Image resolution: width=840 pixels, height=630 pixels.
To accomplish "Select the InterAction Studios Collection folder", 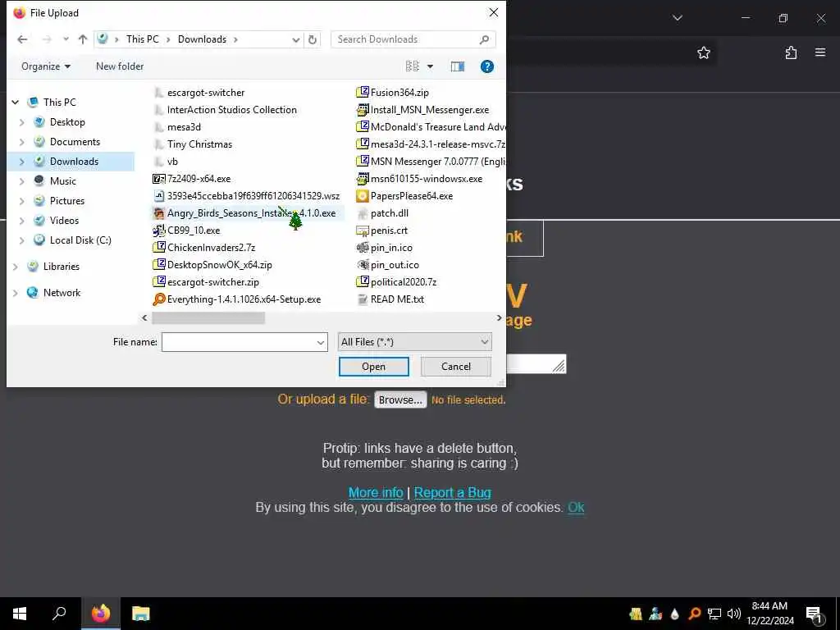I will (x=231, y=110).
